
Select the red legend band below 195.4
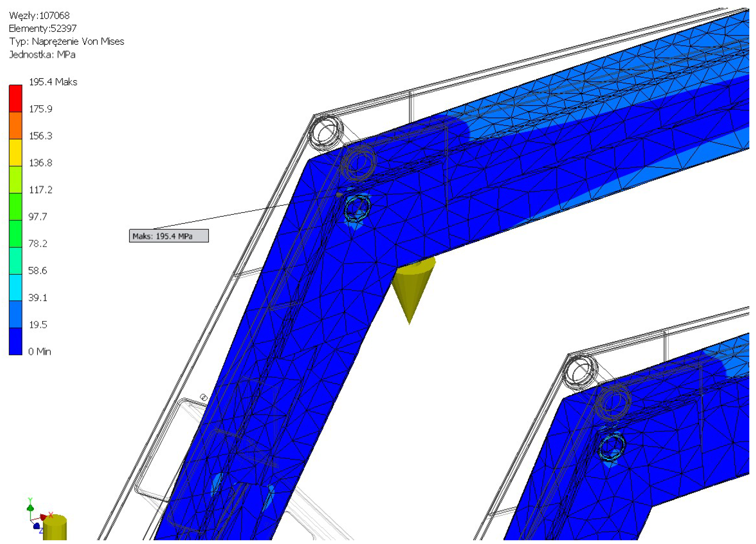pyautogui.click(x=16, y=98)
